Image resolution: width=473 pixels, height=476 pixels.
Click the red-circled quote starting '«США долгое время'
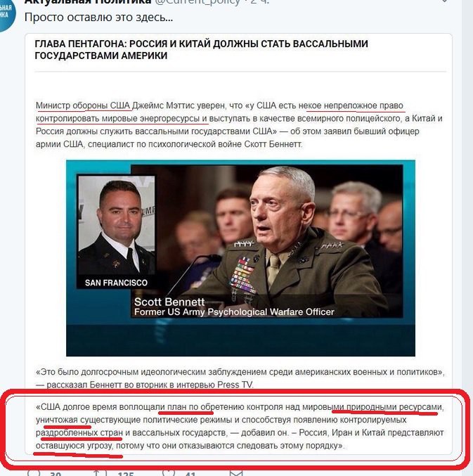(x=240, y=426)
